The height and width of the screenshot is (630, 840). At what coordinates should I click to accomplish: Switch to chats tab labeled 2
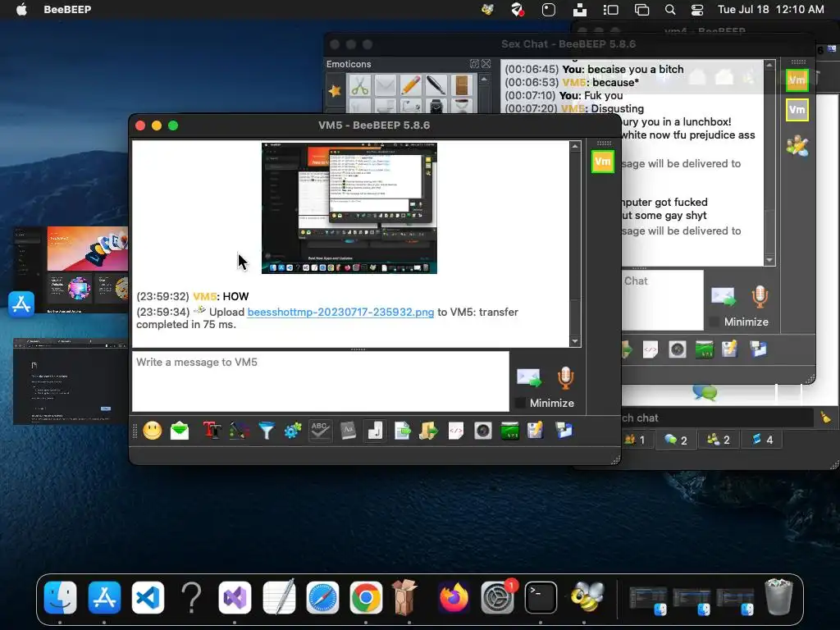point(676,440)
